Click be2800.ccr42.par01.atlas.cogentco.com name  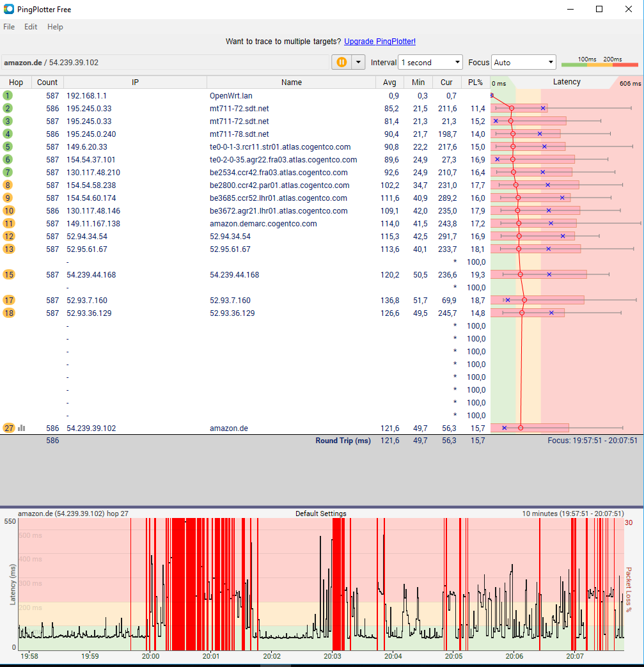pos(279,185)
